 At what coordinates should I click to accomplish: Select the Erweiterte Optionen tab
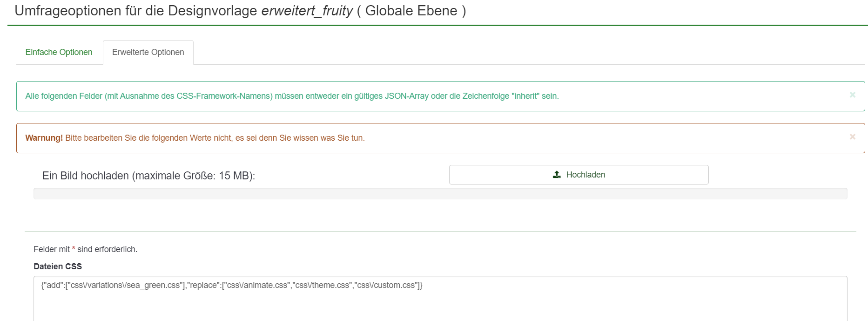tap(148, 52)
